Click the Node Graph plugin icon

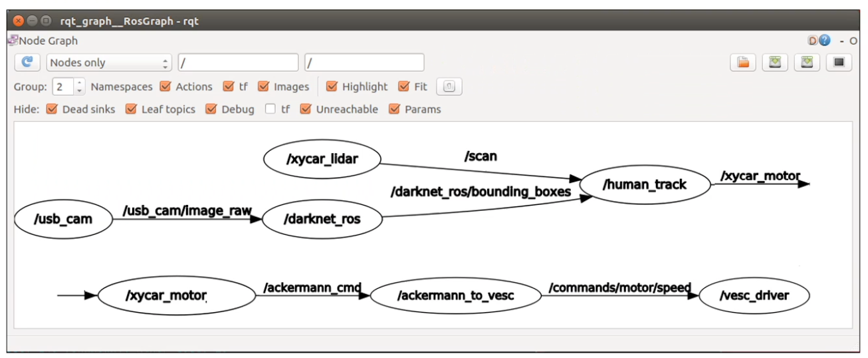(13, 41)
